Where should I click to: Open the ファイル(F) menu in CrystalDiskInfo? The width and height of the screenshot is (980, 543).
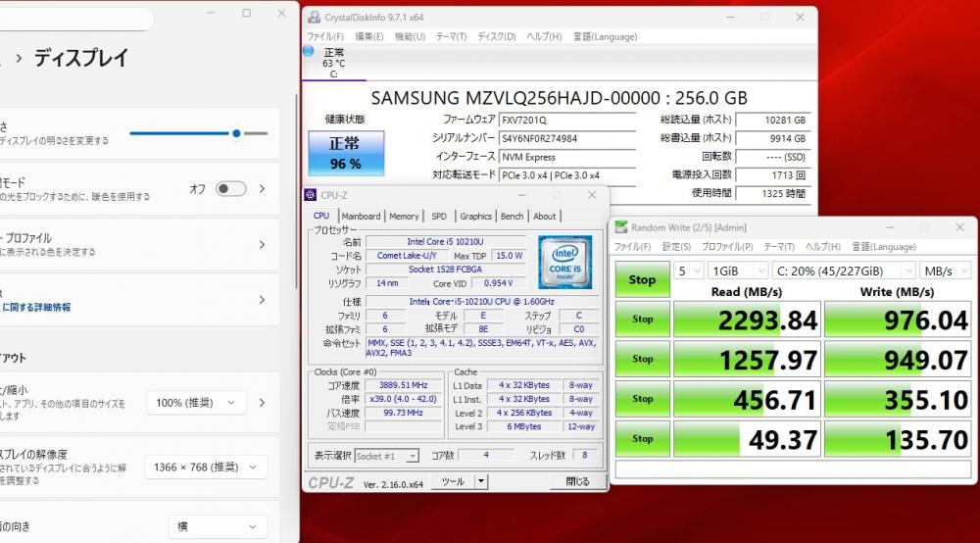click(x=325, y=37)
